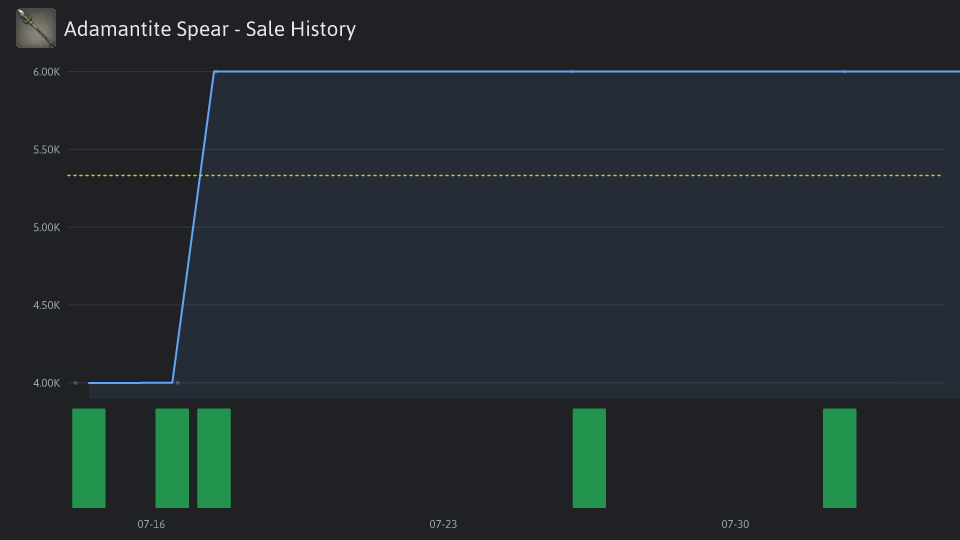The image size is (960, 540).
Task: Click the steep rising segment of the blue price line
Action: (x=193, y=227)
